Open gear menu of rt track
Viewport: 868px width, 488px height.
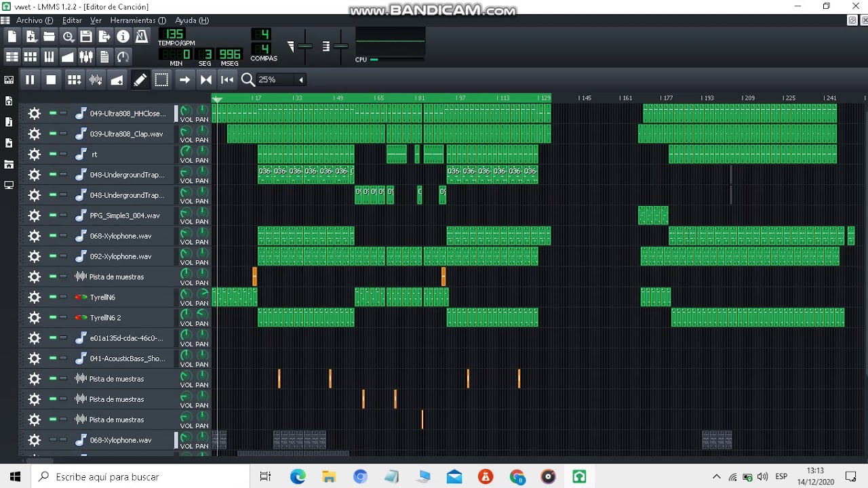[x=34, y=155]
